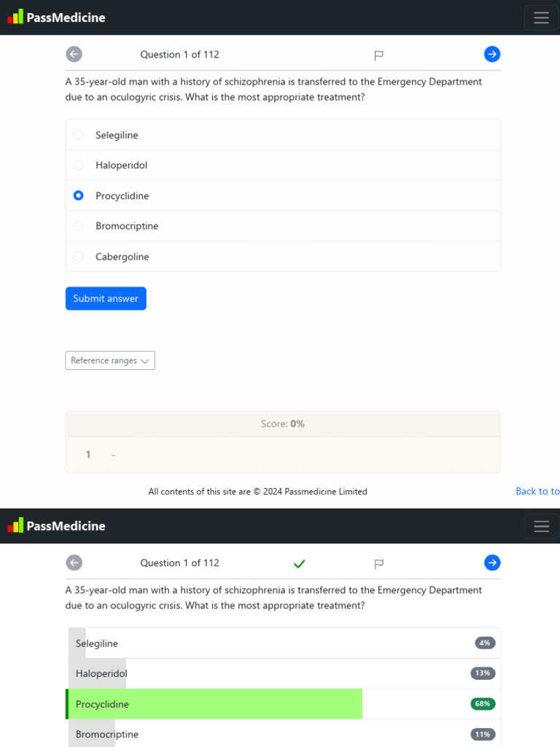Follow the Back to top link
The width and height of the screenshot is (560, 747).
click(x=537, y=491)
